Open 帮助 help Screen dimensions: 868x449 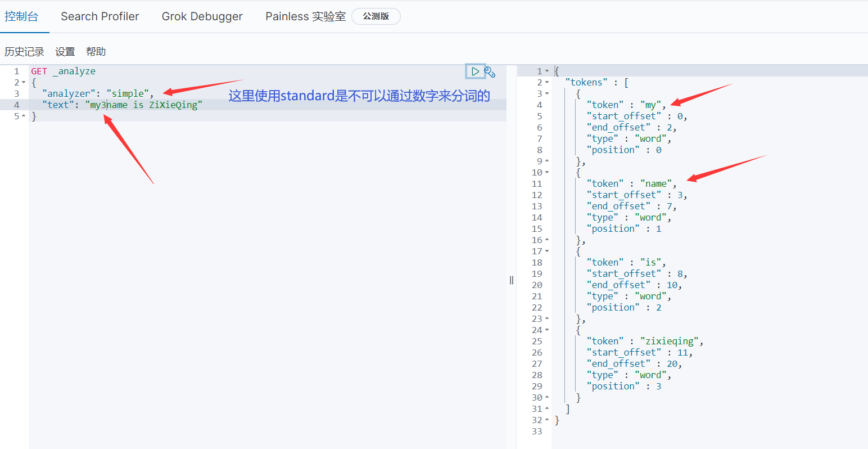coord(96,51)
